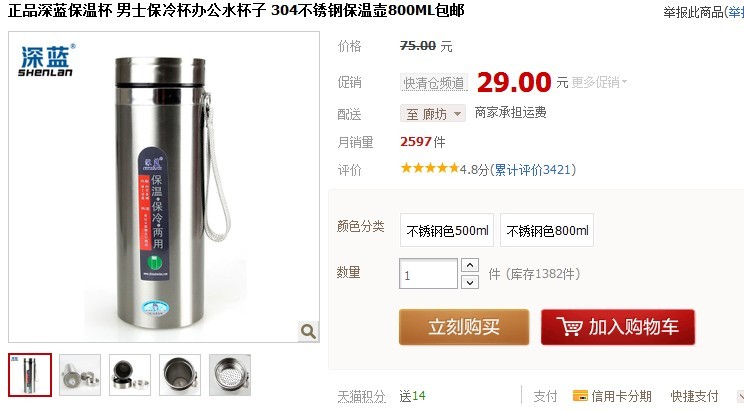Viewport: 744px width, 411px height.
Task: Expand the 更多促销 promotions menu
Action: [599, 83]
